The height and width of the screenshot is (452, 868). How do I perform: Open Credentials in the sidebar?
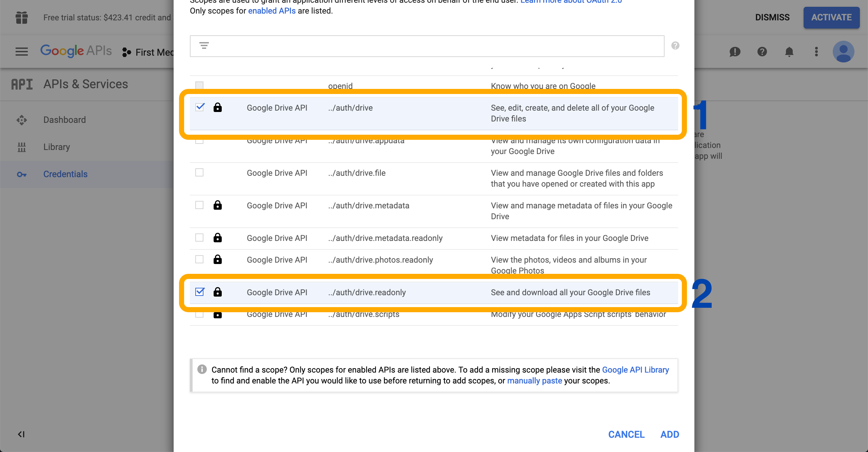65,174
